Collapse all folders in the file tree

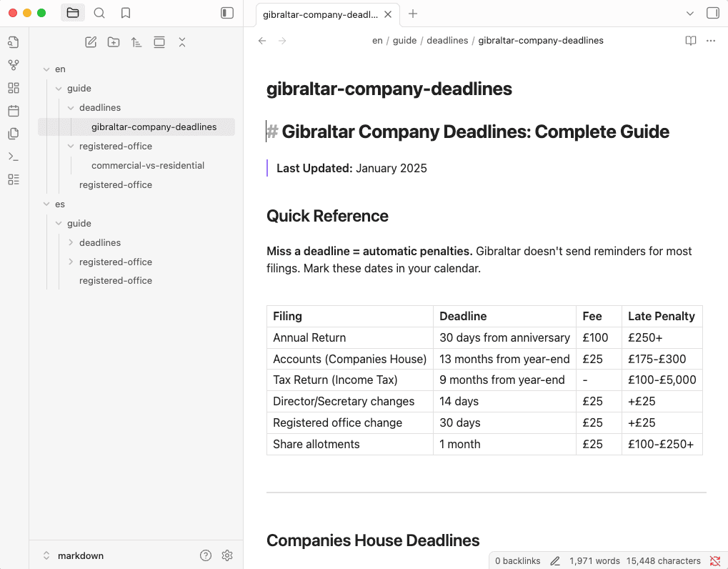pos(182,42)
